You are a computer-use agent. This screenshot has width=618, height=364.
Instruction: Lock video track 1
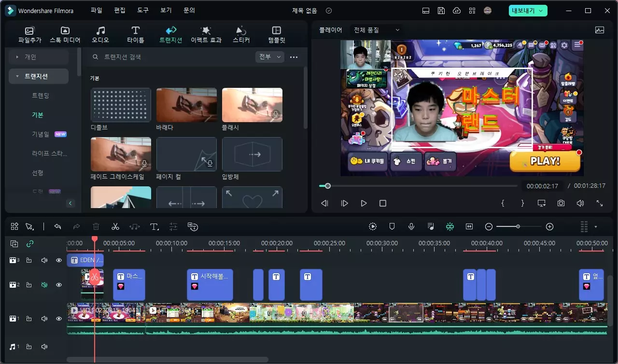29,319
